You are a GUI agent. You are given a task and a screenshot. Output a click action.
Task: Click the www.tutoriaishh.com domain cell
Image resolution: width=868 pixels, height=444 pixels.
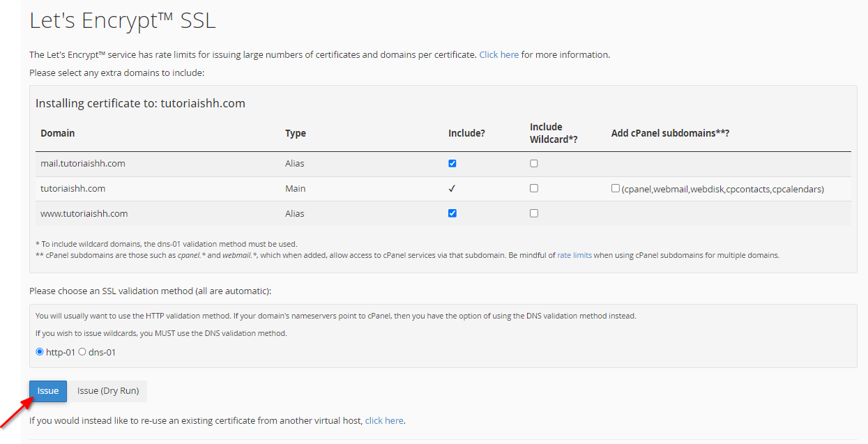(84, 213)
